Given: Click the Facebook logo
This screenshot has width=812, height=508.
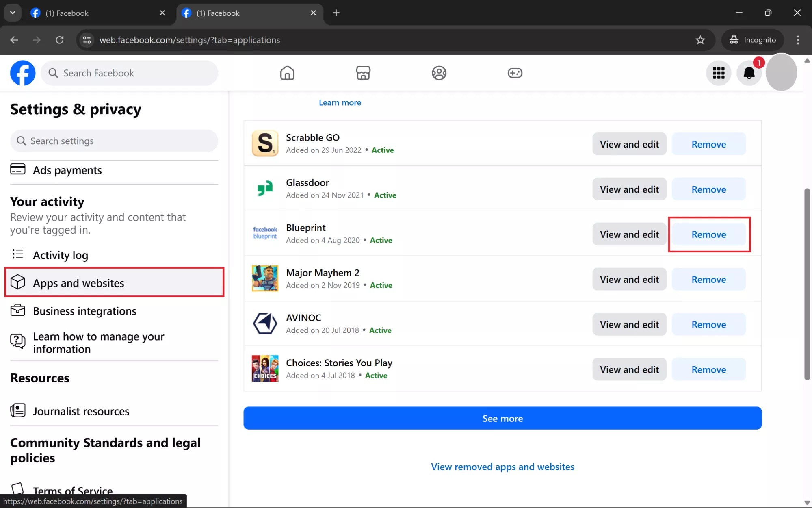Looking at the screenshot, I should 23,73.
